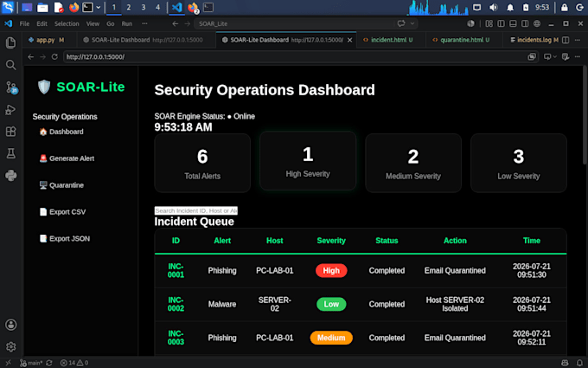Click the Export JSON link
Screen dimensions: 588x368
pos(65,238)
